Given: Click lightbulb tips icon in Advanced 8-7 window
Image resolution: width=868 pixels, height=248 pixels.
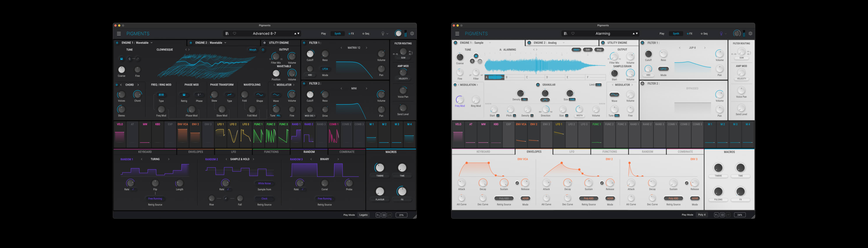Looking at the screenshot, I should [x=383, y=34].
